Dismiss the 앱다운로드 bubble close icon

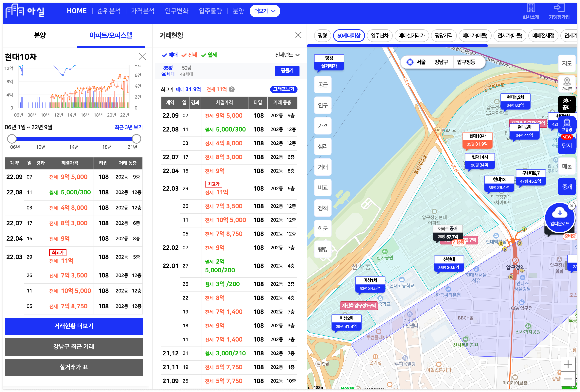(571, 206)
